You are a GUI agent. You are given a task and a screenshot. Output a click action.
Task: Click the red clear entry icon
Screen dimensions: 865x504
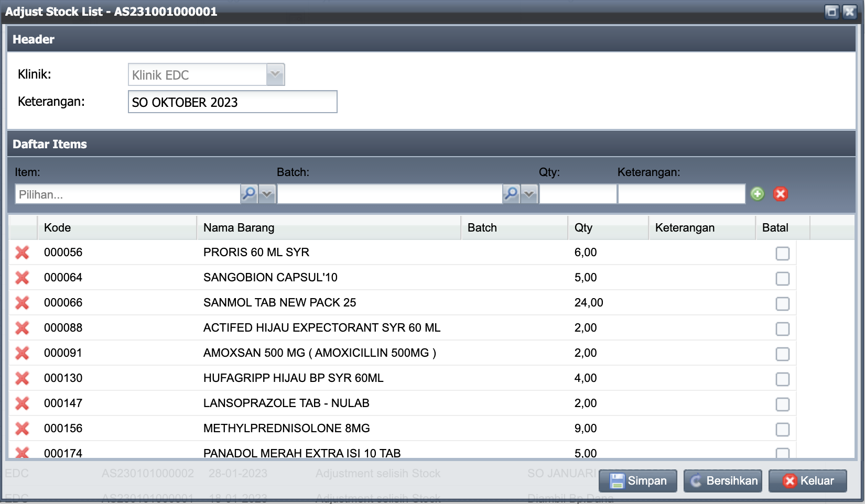(780, 194)
